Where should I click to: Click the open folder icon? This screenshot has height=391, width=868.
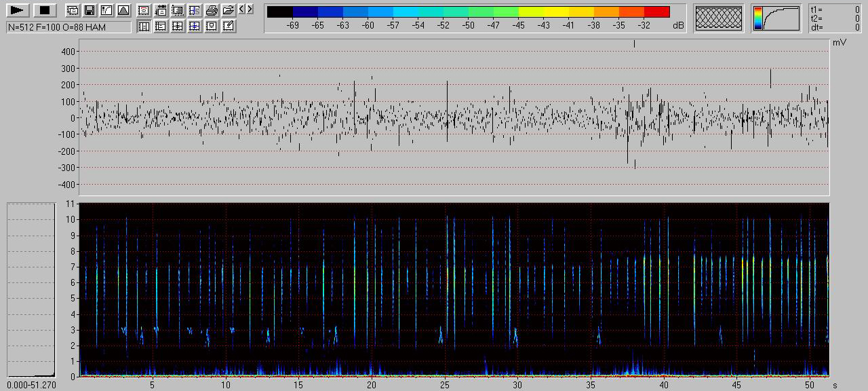[229, 10]
